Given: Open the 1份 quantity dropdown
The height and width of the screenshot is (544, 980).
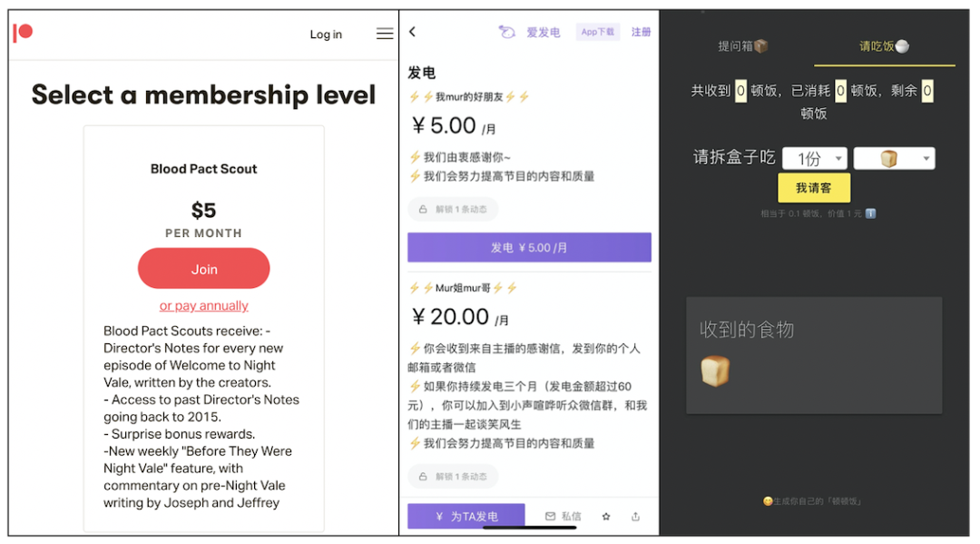Looking at the screenshot, I should pos(815,159).
